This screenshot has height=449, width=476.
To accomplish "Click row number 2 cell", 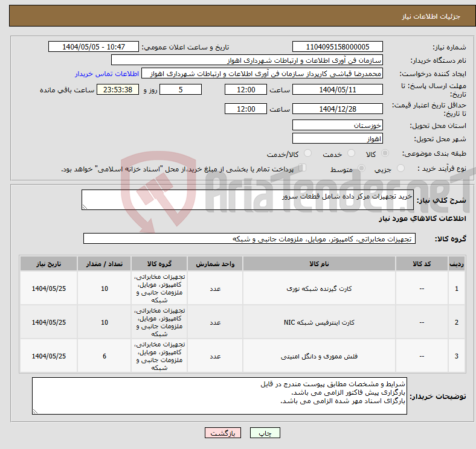I will click(456, 322).
